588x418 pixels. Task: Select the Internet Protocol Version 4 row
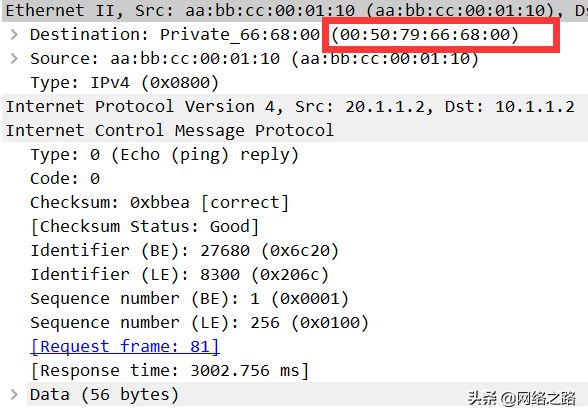click(295, 106)
